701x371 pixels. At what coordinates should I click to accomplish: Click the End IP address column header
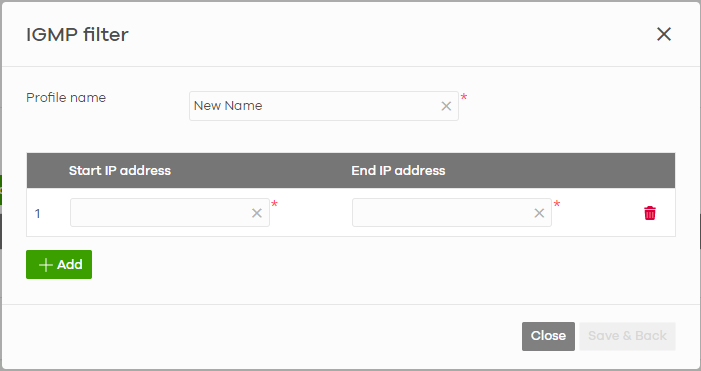pyautogui.click(x=398, y=170)
